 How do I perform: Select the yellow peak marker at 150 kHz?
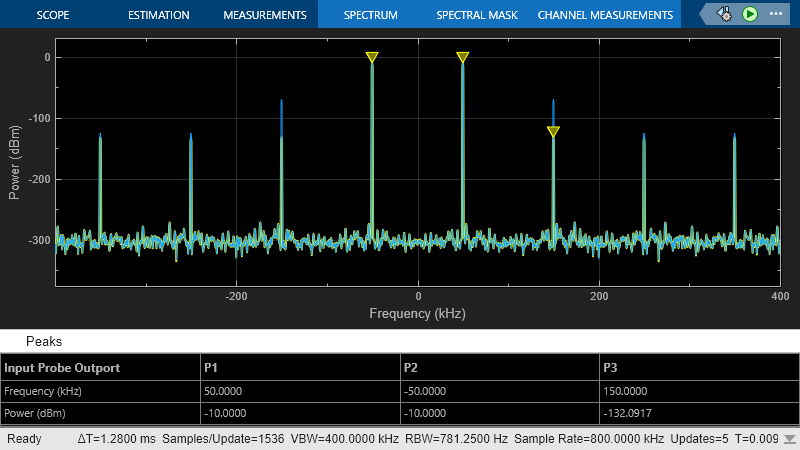(x=553, y=131)
